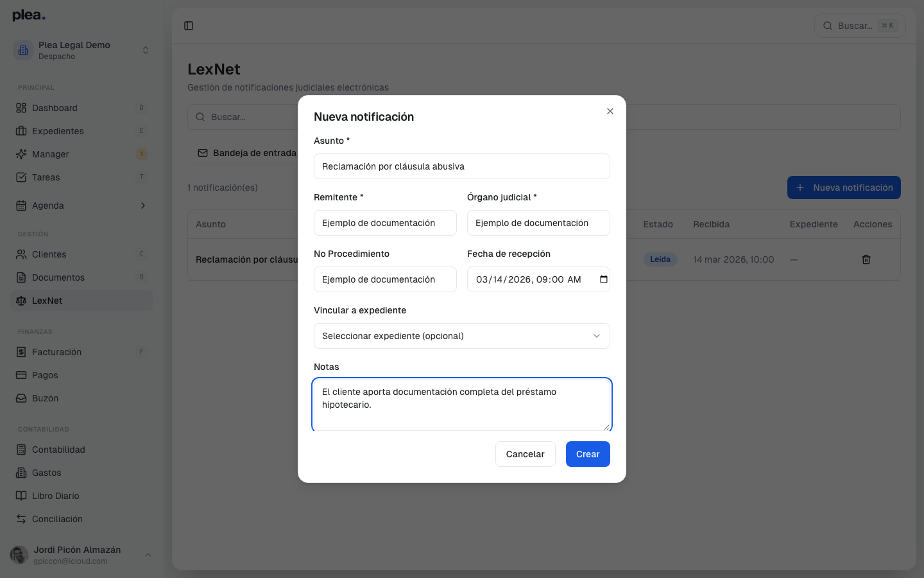Click the Cancelar button
Image resolution: width=924 pixels, height=578 pixels.
(x=525, y=454)
